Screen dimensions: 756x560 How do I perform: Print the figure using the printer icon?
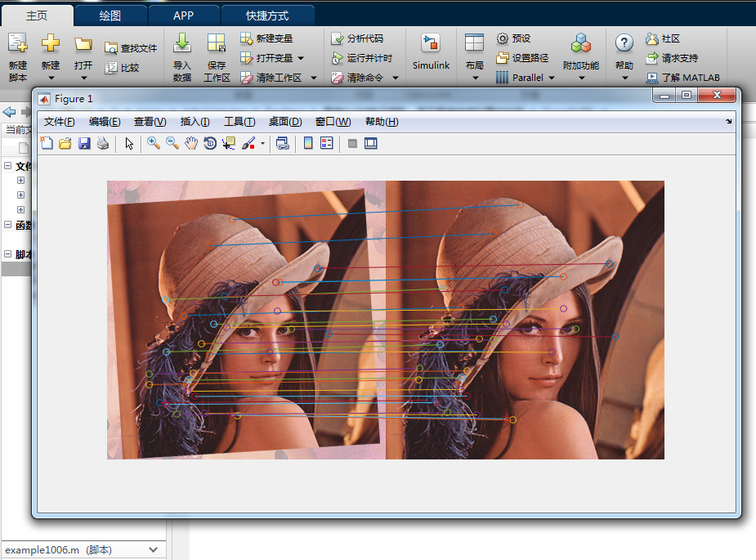pos(103,143)
